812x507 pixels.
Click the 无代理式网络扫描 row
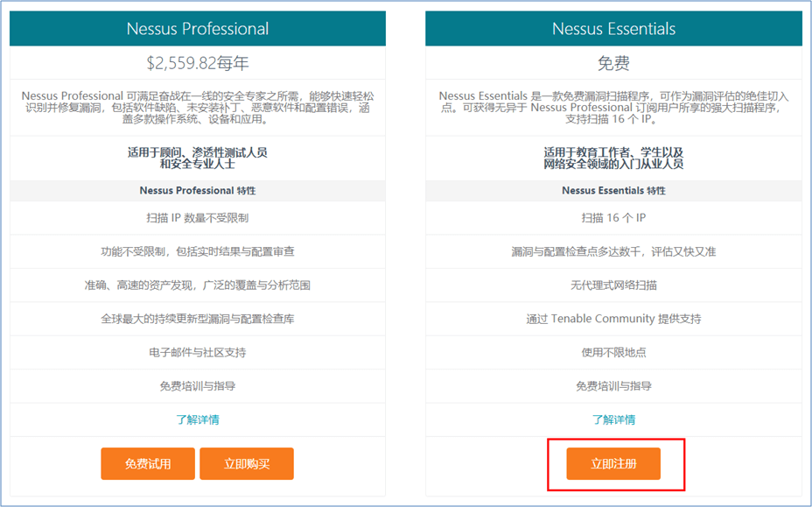[613, 285]
